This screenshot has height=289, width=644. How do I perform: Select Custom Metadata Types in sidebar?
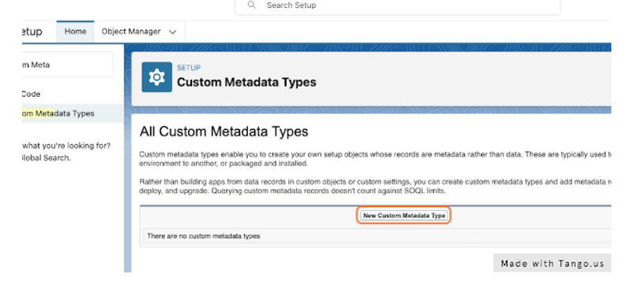point(72,113)
